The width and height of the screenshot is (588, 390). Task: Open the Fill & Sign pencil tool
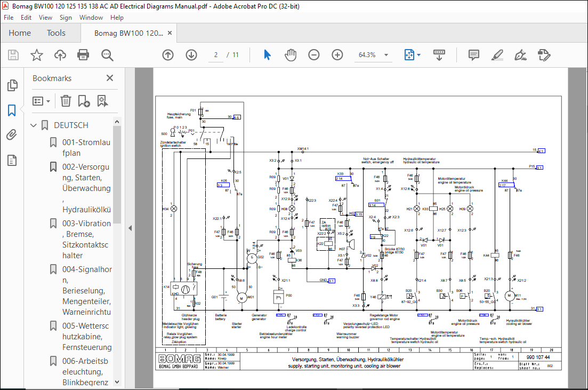(497, 54)
